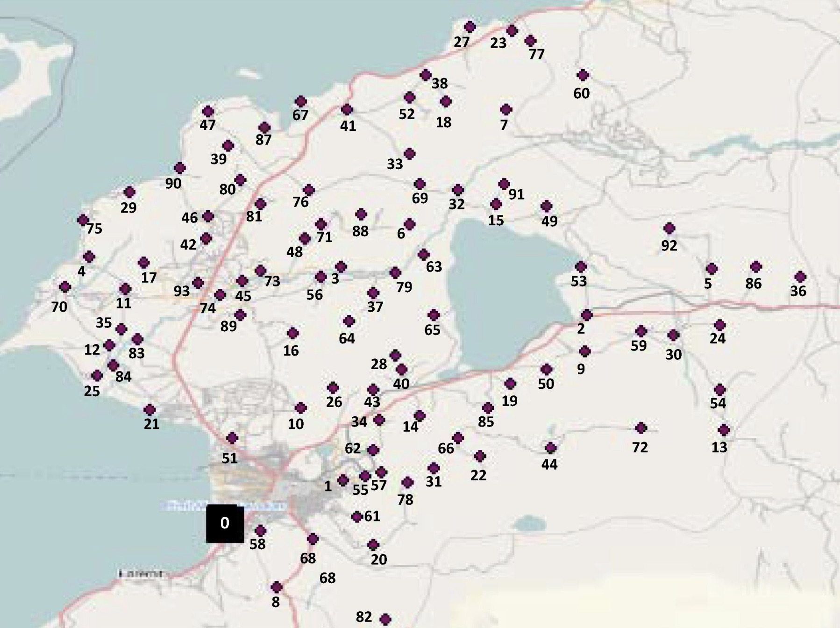Viewport: 840px width, 628px height.
Task: Select the marker numbered 13
Action: point(724,430)
